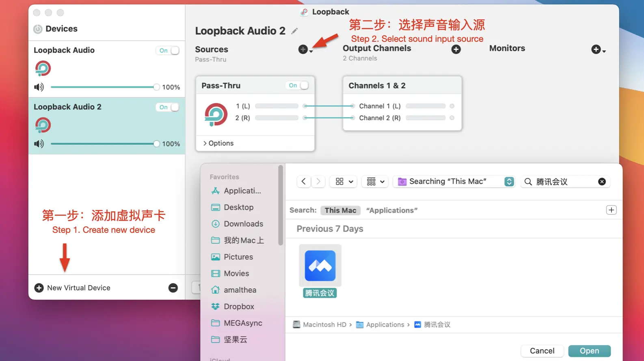Open Sources add dropdown arrow

311,52
